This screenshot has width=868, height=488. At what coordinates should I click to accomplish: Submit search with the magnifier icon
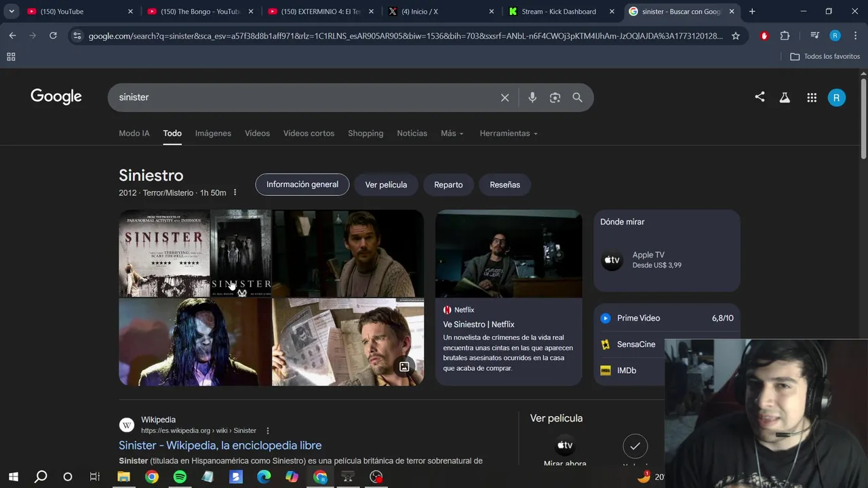[x=577, y=98]
